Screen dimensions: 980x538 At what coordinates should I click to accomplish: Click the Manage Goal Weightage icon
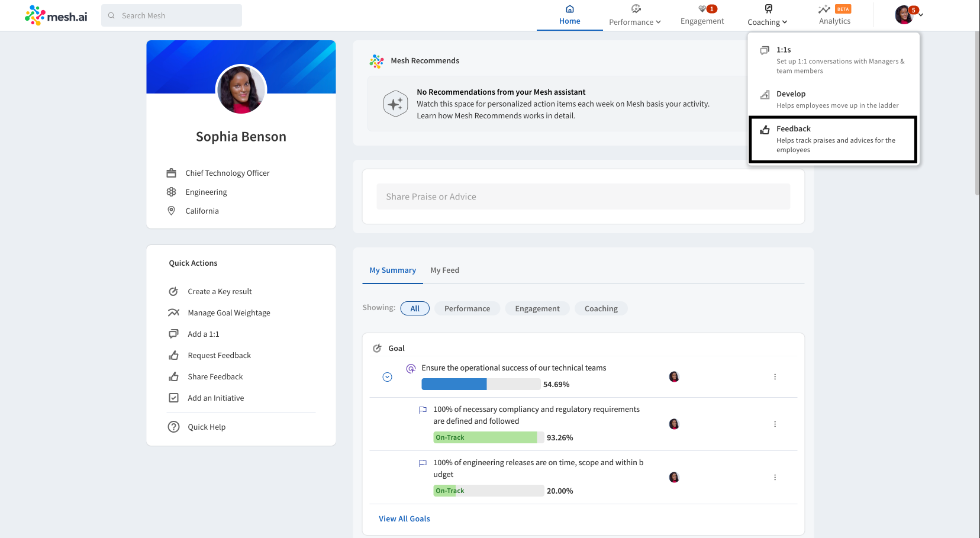(x=173, y=313)
